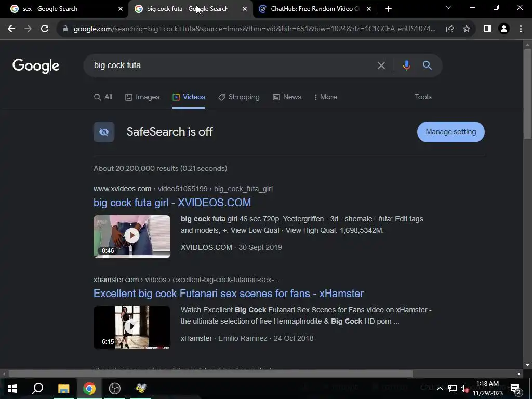Click the Manage setting button
Screen dimensions: 532x399
450,132
